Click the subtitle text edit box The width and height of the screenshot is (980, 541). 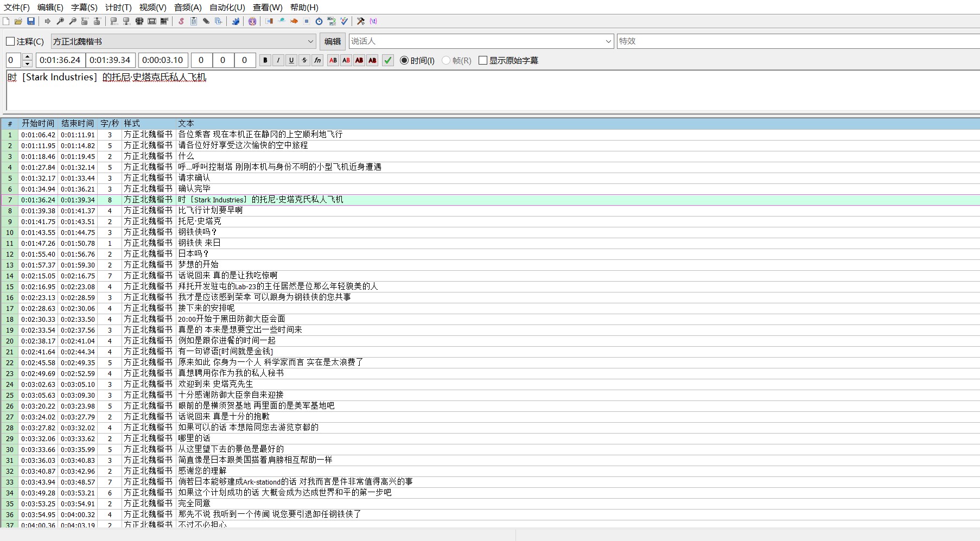493,90
